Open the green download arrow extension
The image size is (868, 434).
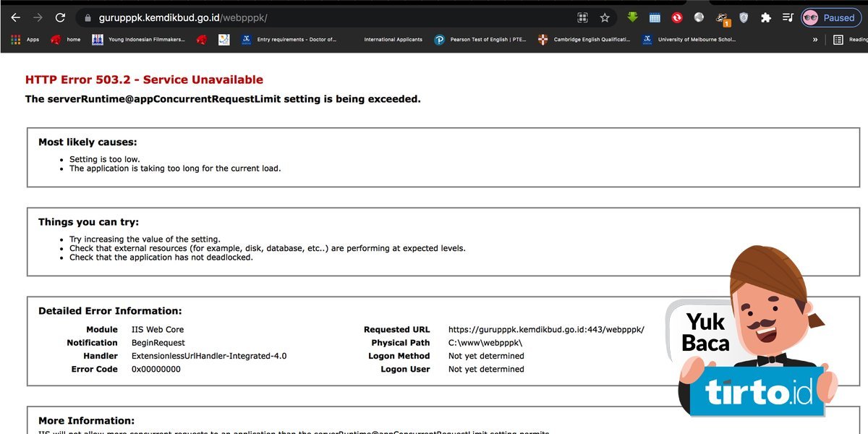[632, 17]
